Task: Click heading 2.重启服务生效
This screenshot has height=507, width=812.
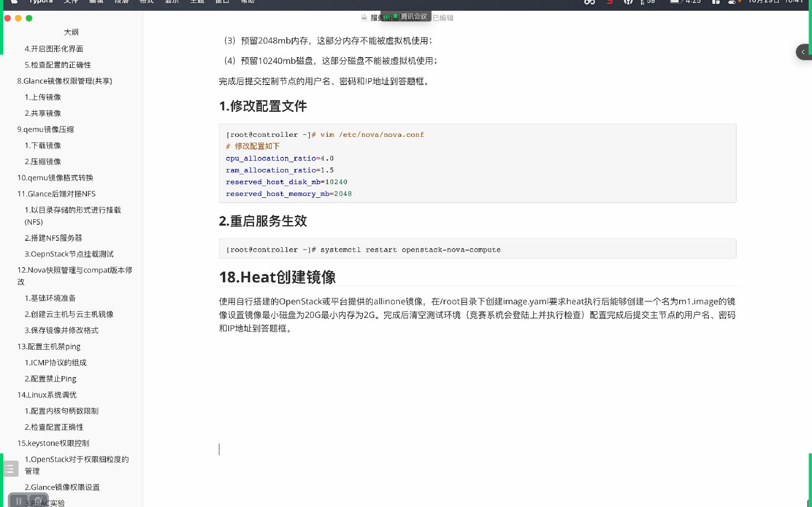Action: coord(263,221)
